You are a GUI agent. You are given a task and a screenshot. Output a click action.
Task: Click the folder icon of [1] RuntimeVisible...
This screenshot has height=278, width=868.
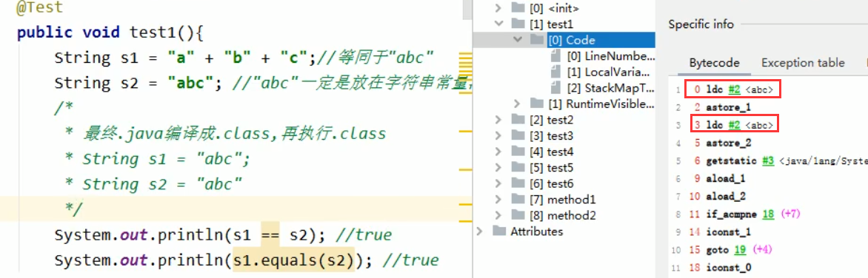(x=537, y=104)
